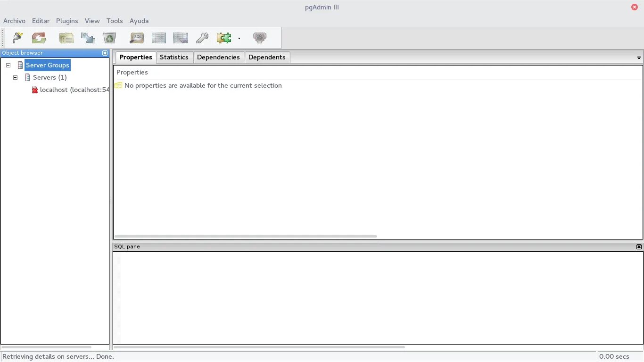
Task: Click the Drop object trash icon
Action: 109,38
